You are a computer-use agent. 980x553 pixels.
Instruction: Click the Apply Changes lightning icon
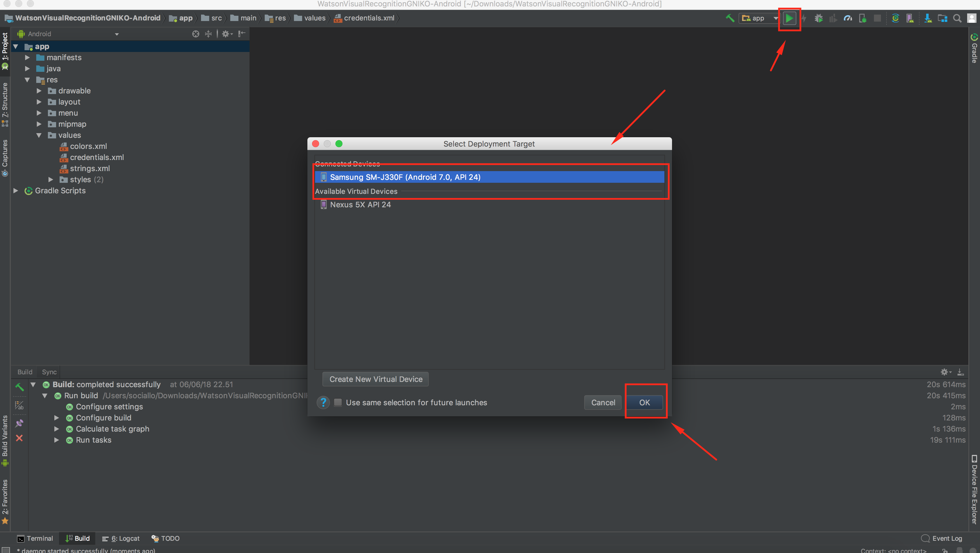click(x=804, y=18)
